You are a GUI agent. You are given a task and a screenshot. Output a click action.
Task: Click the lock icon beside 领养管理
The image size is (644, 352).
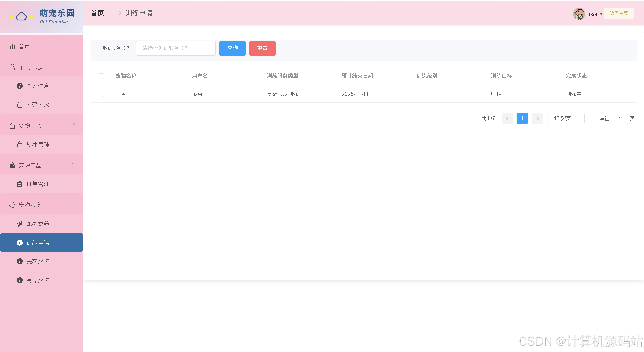(x=20, y=144)
